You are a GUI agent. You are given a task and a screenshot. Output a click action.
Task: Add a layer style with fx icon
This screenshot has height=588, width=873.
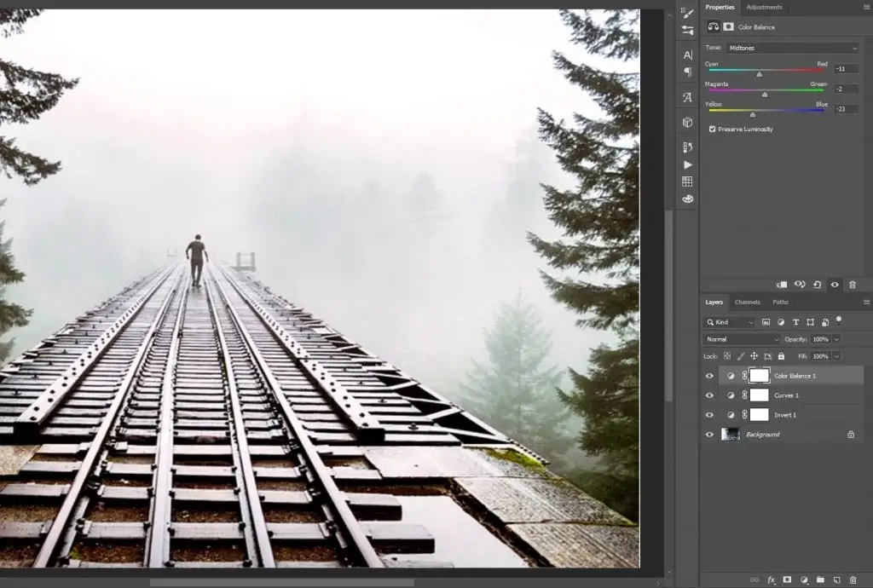point(771,580)
